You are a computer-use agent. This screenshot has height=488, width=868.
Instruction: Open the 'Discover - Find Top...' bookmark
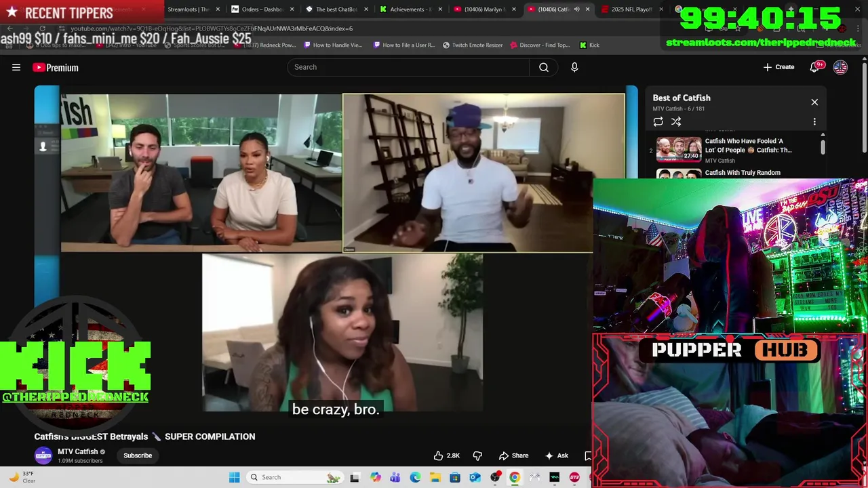[540, 45]
